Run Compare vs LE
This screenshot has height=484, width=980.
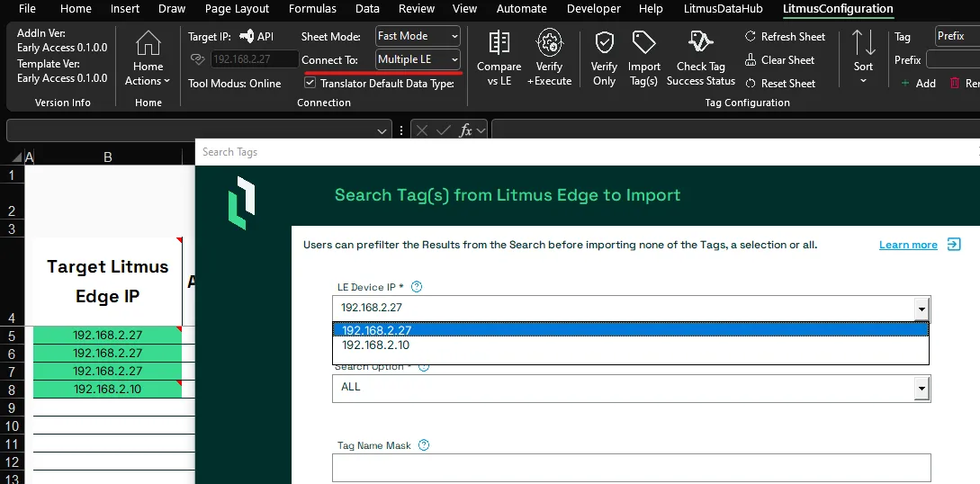click(x=499, y=58)
